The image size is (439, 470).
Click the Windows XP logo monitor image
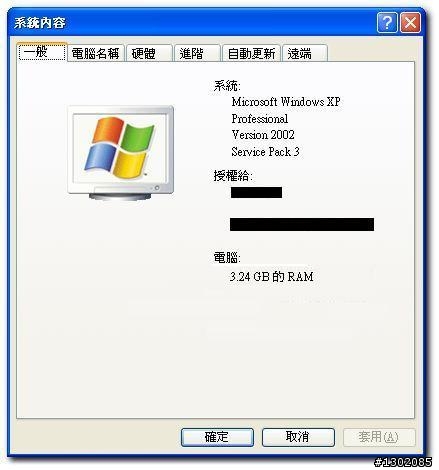coord(120,153)
